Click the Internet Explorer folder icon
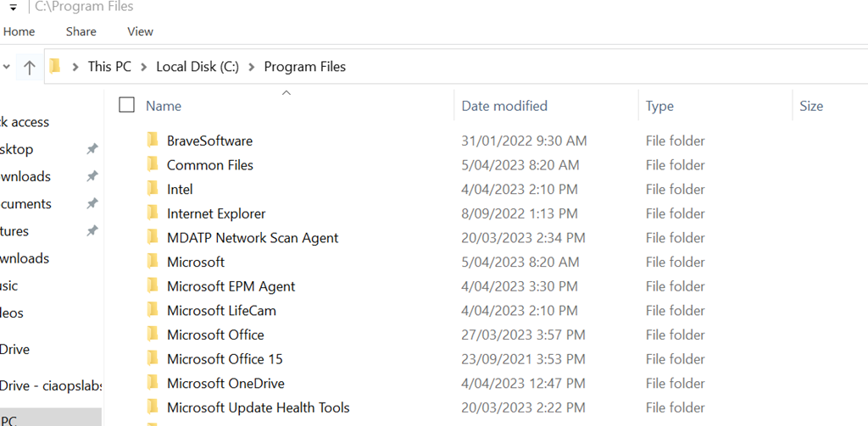868x426 pixels. click(153, 213)
